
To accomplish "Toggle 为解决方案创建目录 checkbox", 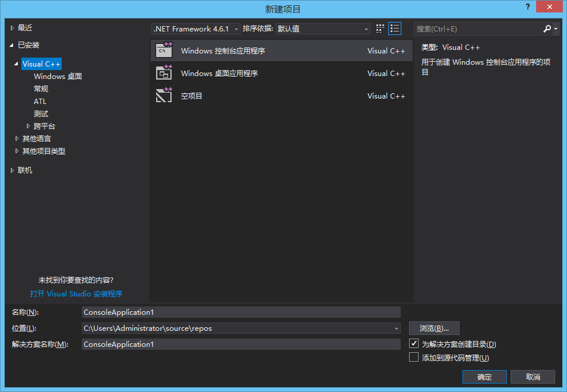I will click(x=414, y=343).
